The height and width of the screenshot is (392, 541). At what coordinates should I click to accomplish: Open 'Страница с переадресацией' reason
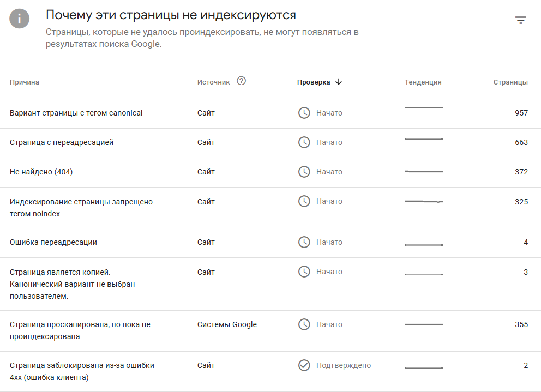coord(62,142)
